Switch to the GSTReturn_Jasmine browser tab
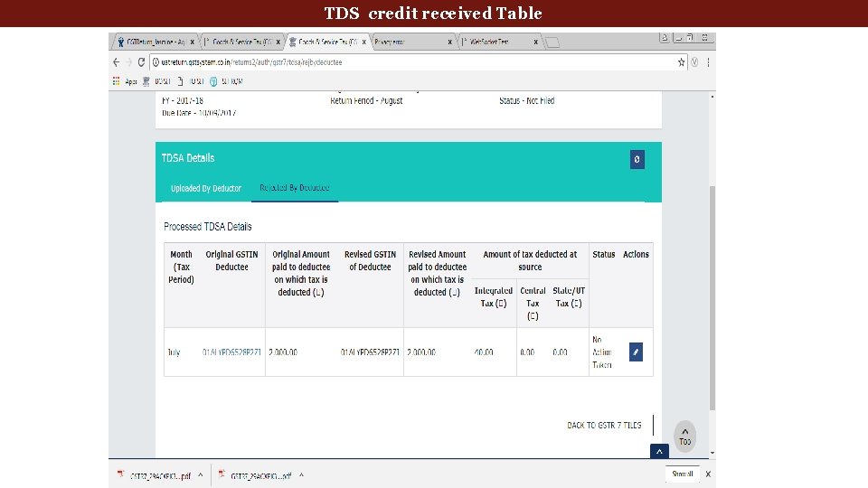 [x=154, y=42]
